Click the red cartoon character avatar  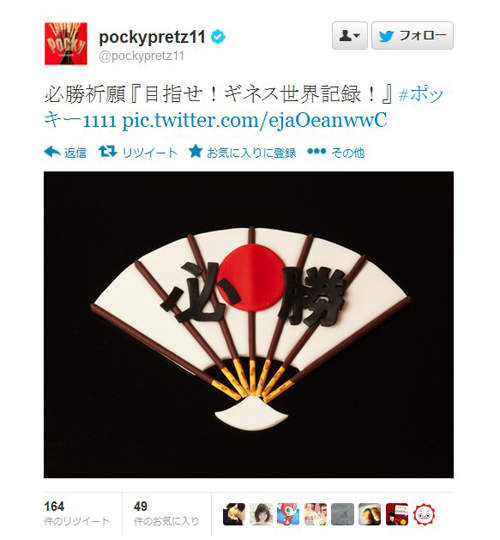tap(288, 514)
